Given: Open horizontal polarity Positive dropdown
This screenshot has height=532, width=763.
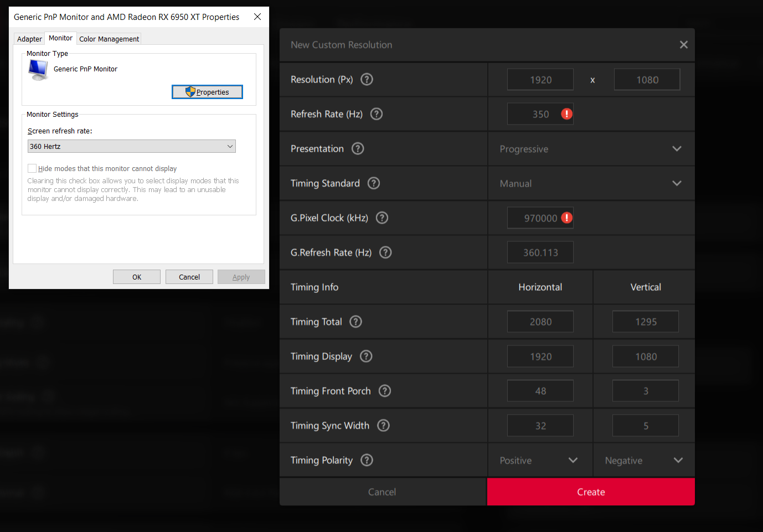Looking at the screenshot, I should point(539,460).
